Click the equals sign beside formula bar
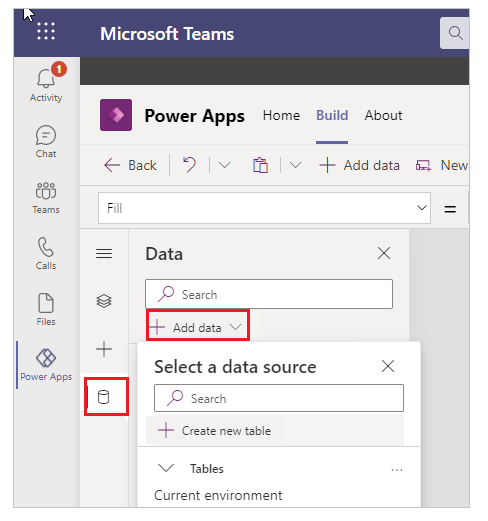Screen dimensions: 488x521 (450, 209)
